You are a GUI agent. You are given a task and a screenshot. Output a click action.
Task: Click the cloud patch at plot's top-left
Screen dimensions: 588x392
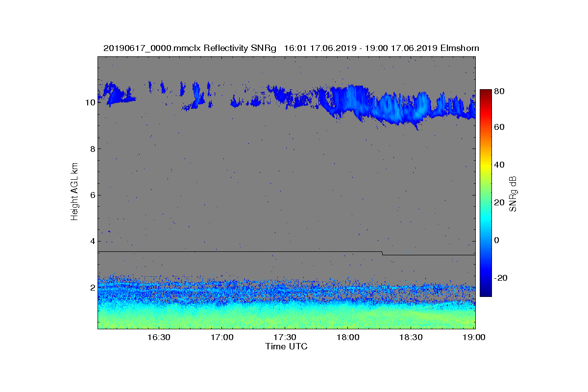point(116,93)
